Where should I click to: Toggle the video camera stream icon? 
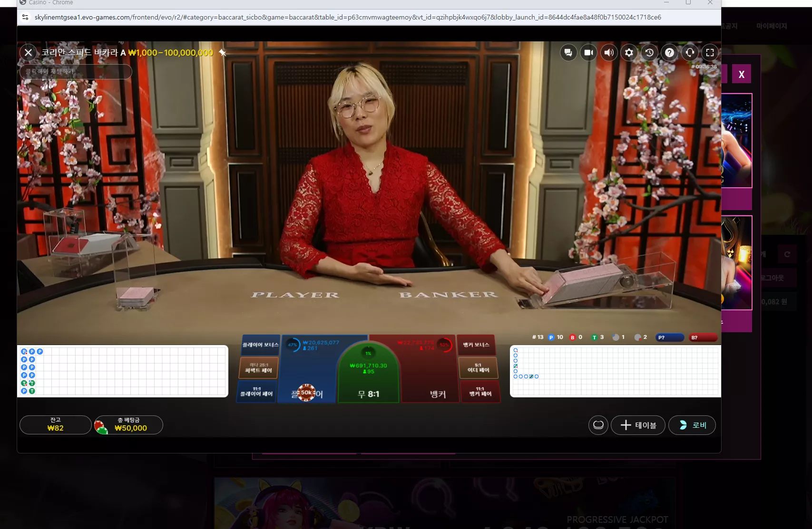pos(588,53)
